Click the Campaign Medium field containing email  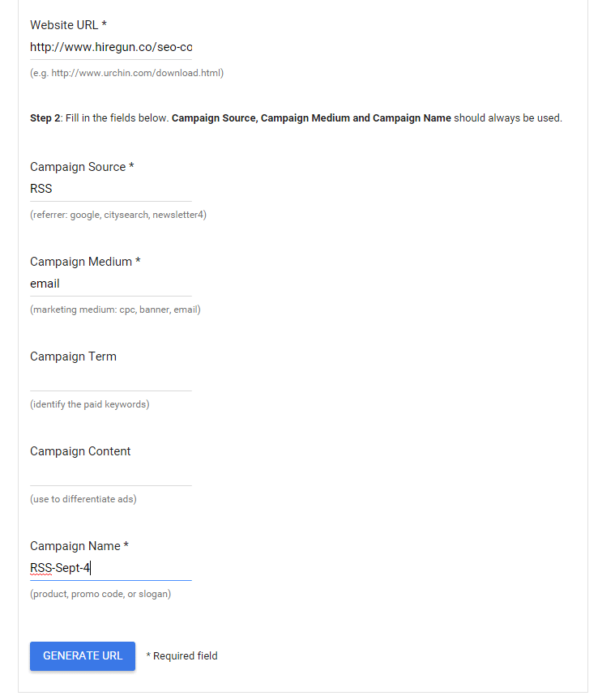[111, 284]
